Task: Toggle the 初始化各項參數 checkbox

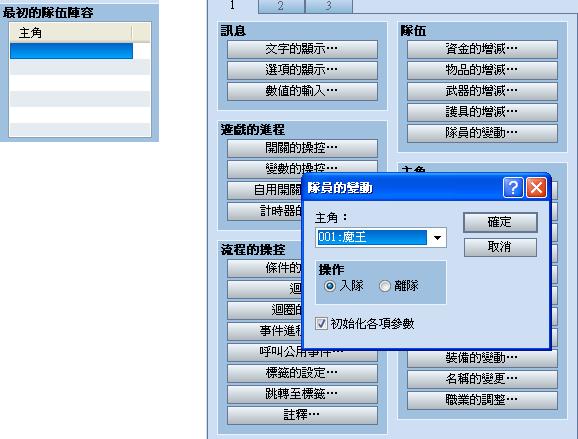Action: tap(321, 324)
